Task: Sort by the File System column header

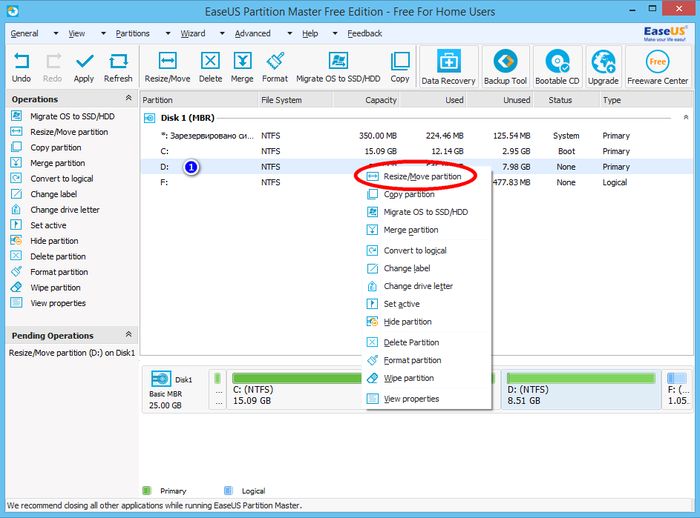Action: [x=296, y=100]
